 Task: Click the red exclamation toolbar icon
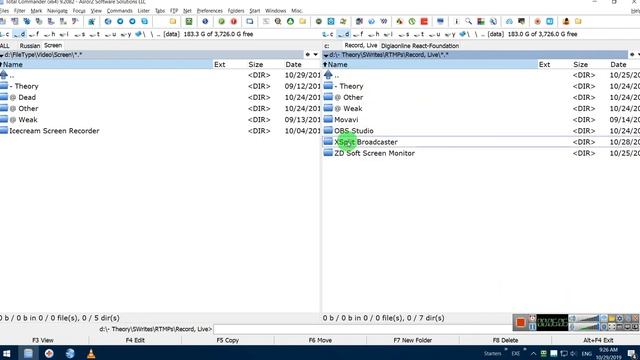tap(233, 21)
